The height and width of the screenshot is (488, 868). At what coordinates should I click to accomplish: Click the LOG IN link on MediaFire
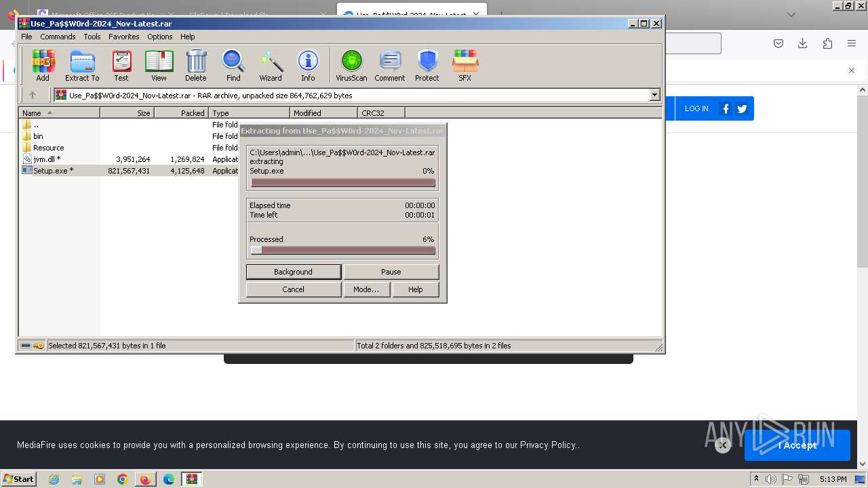[x=696, y=108]
